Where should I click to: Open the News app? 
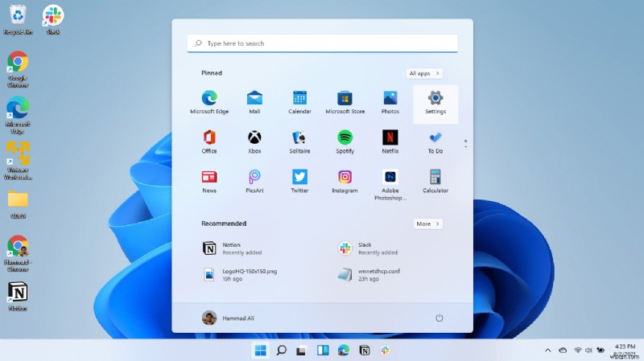point(209,182)
